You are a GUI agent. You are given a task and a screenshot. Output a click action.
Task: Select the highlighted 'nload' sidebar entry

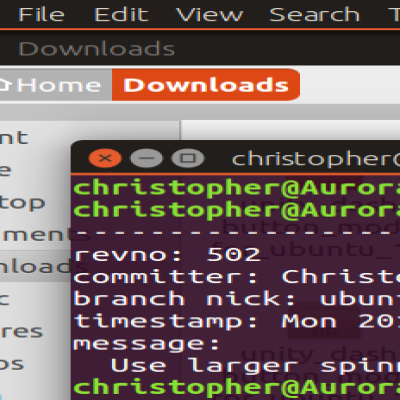pyautogui.click(x=35, y=267)
